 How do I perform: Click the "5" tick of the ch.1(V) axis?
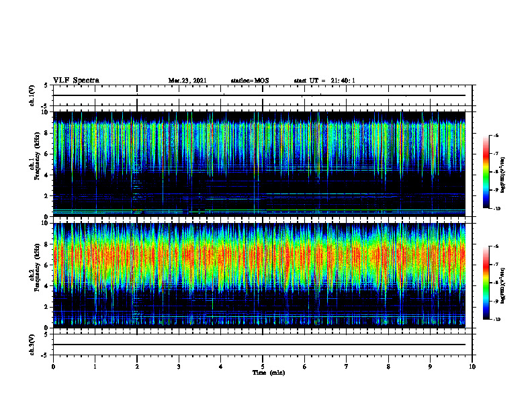[x=46, y=85]
